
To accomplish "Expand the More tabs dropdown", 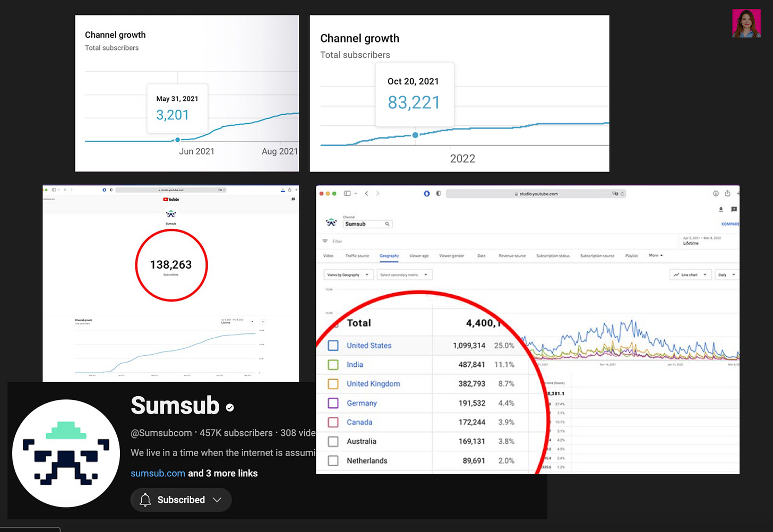I will [656, 255].
